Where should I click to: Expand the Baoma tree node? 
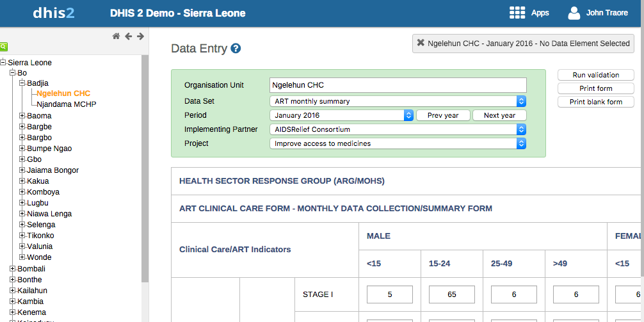point(22,116)
